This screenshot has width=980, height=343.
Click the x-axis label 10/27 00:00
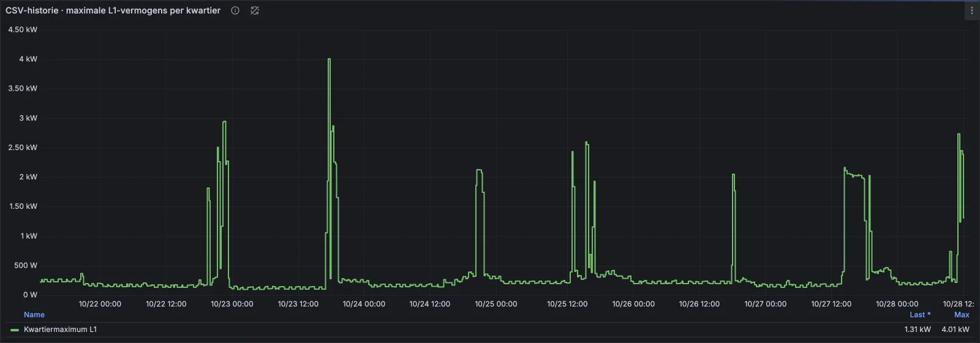tap(766, 304)
